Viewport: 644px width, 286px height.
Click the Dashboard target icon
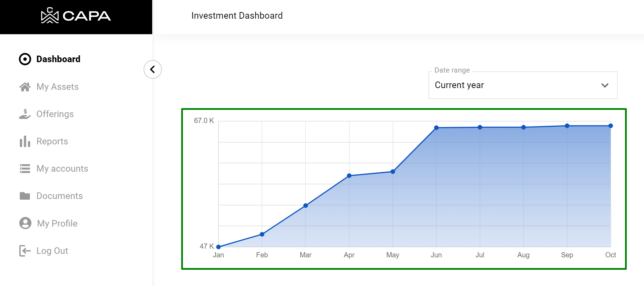(25, 59)
